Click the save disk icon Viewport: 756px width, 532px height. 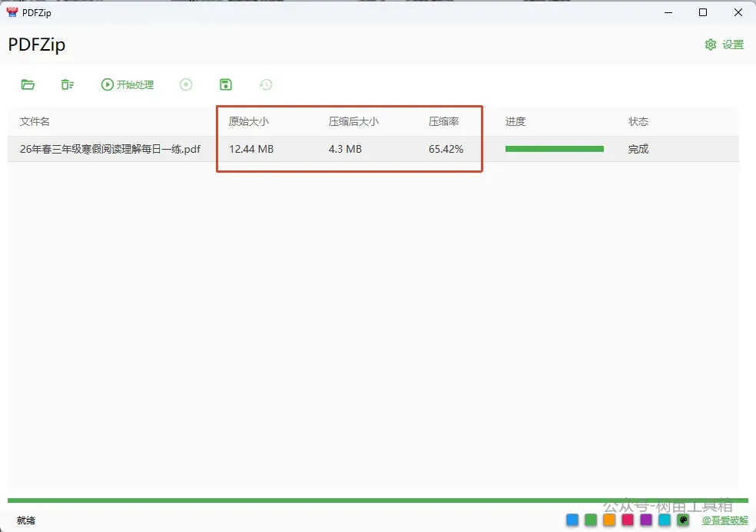click(226, 84)
